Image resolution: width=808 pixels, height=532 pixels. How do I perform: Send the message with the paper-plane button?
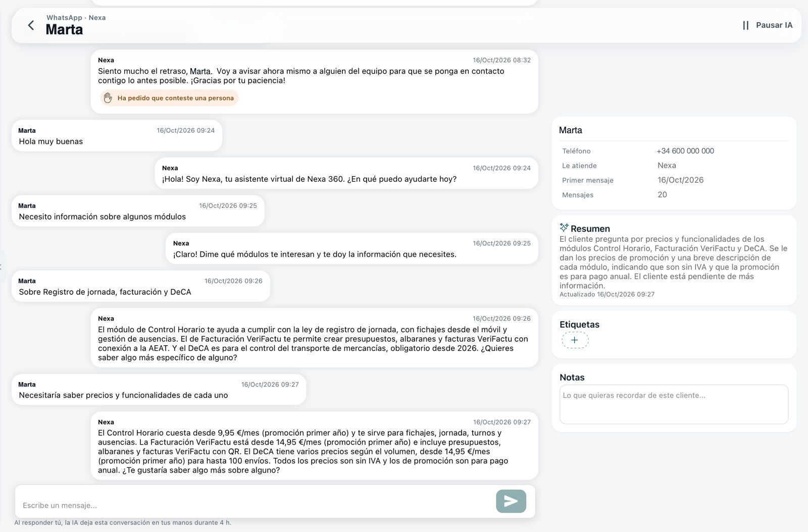(511, 501)
